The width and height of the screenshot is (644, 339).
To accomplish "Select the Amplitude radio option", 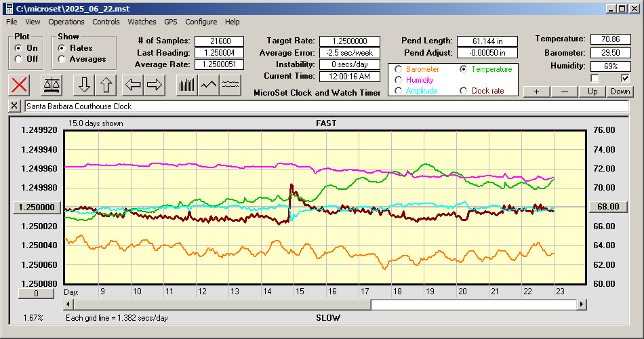I will tap(398, 91).
